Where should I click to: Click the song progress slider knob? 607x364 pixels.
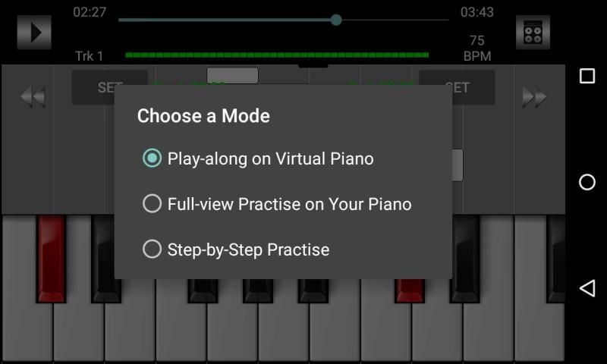pyautogui.click(x=336, y=20)
